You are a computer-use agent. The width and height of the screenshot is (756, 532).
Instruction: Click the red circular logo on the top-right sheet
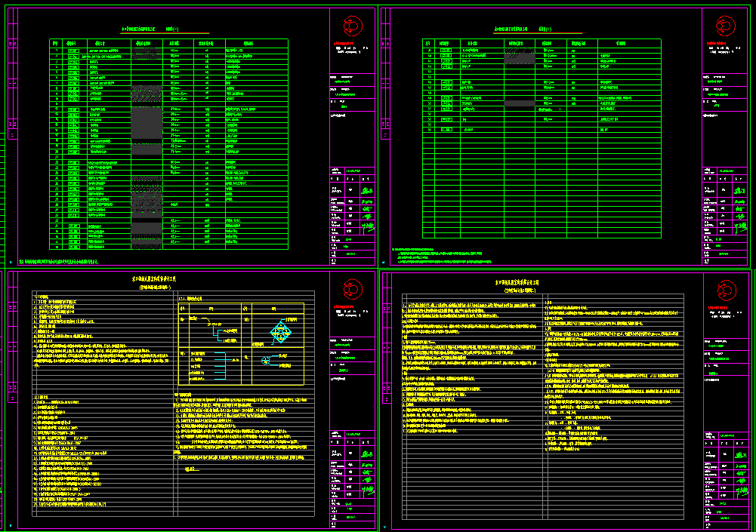pos(725,26)
